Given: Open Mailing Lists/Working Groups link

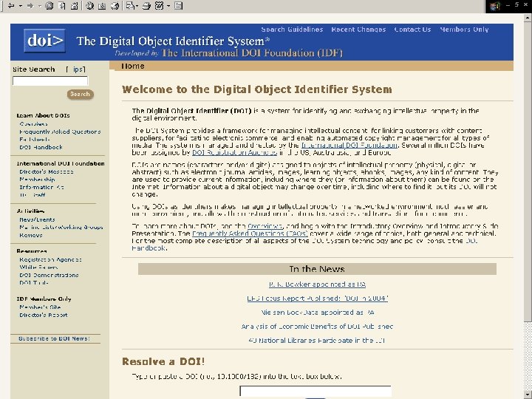Looking at the screenshot, I should click(61, 228).
